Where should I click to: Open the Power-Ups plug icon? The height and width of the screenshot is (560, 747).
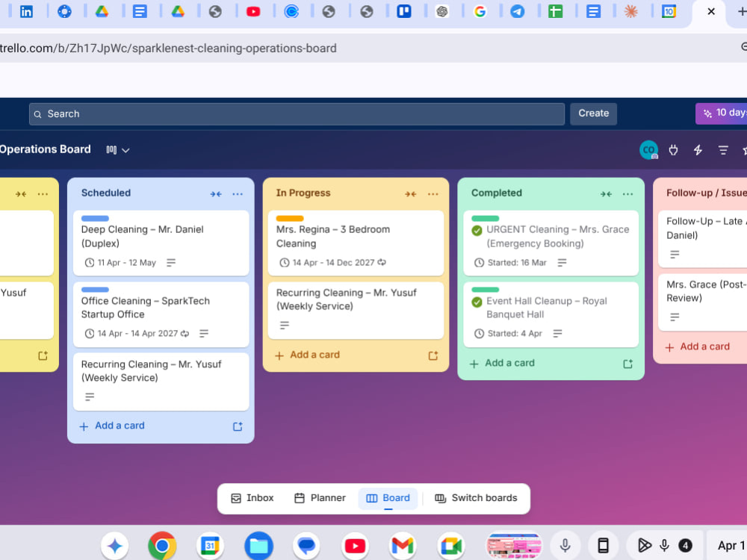(x=673, y=150)
